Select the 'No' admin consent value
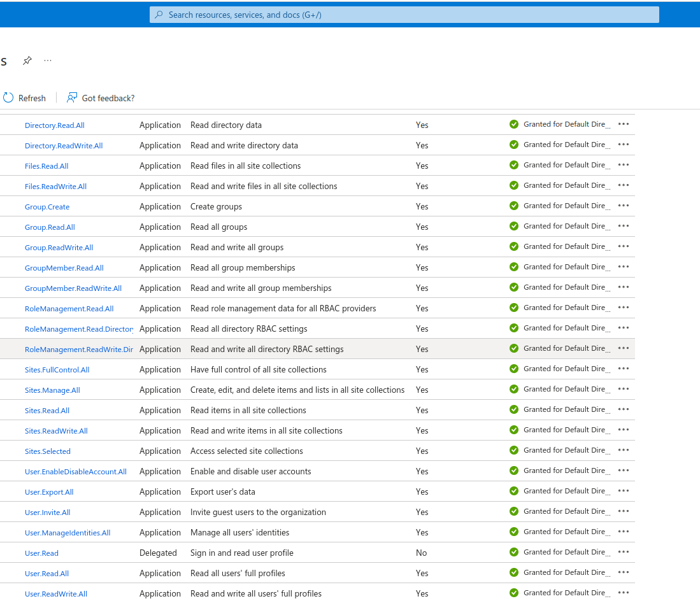Image resolution: width=700 pixels, height=601 pixels. 422,553
